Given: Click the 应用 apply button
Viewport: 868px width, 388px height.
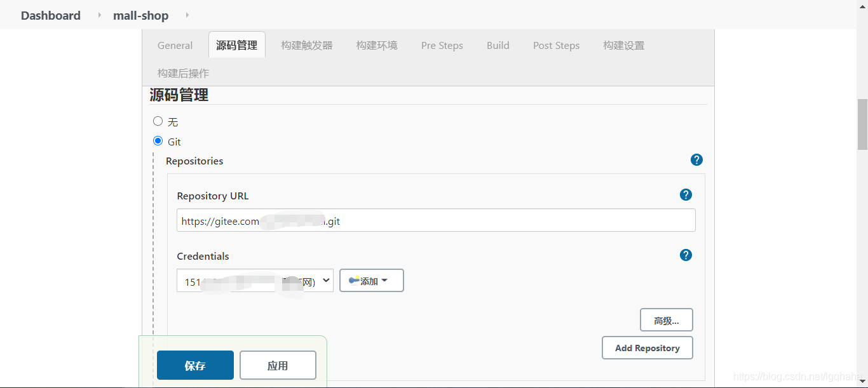Looking at the screenshot, I should 278,365.
